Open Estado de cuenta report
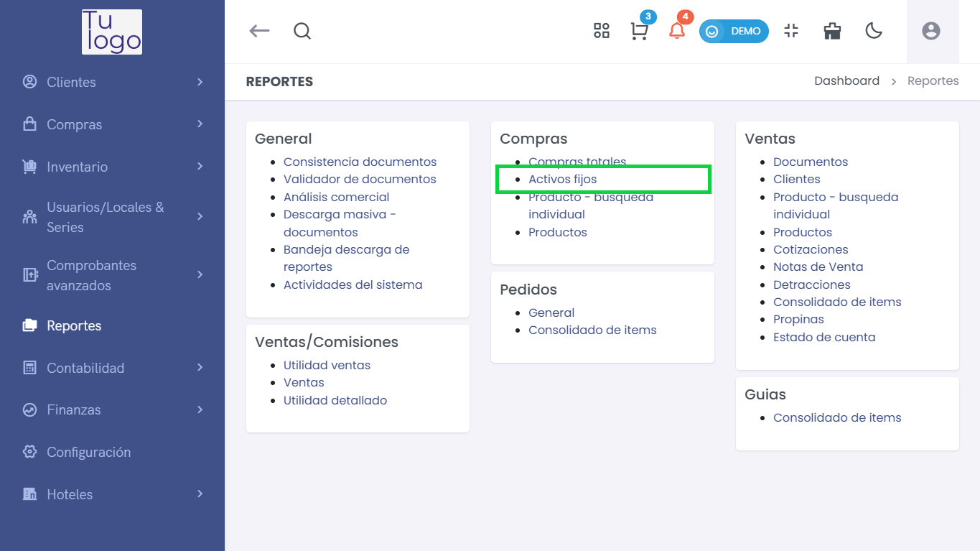 pyautogui.click(x=824, y=337)
